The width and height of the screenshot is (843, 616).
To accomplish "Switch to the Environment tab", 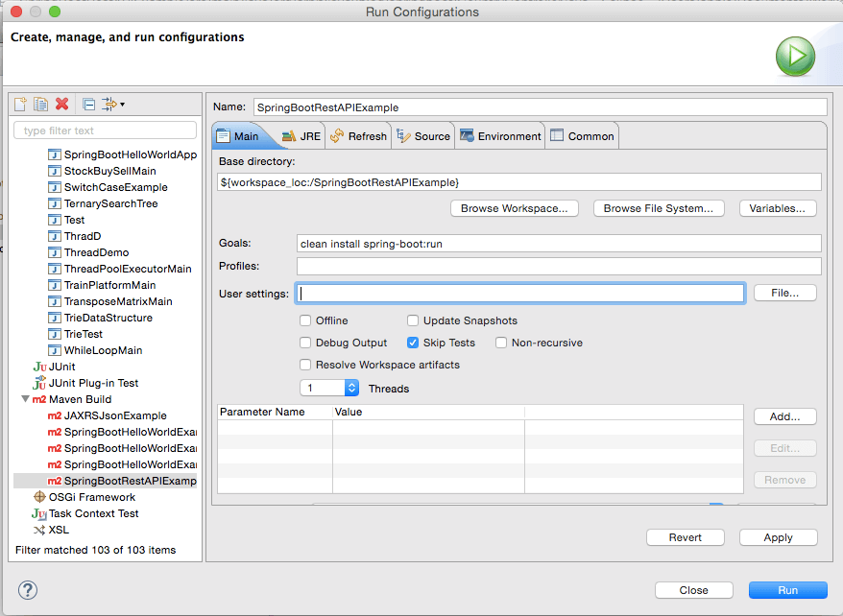I will [x=500, y=136].
